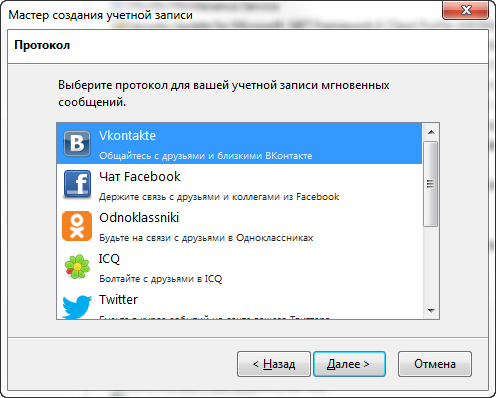
Task: Click the protocol list scroll up arrow
Action: click(431, 132)
